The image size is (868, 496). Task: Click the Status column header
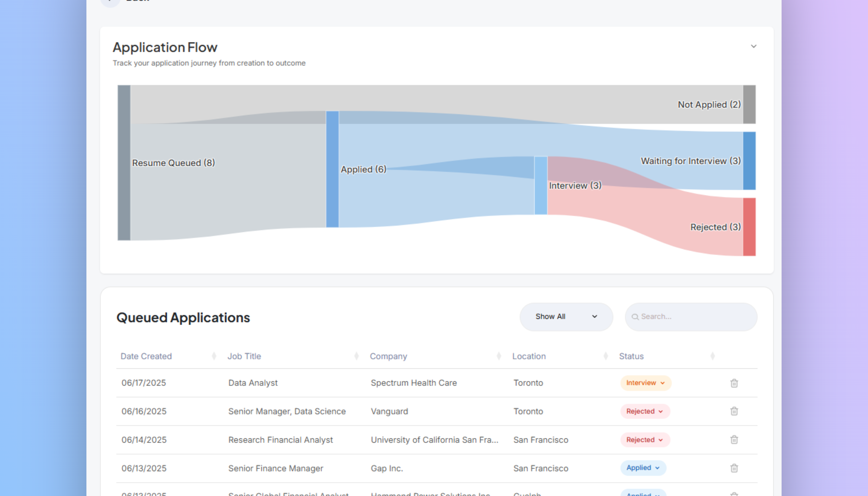(x=631, y=356)
